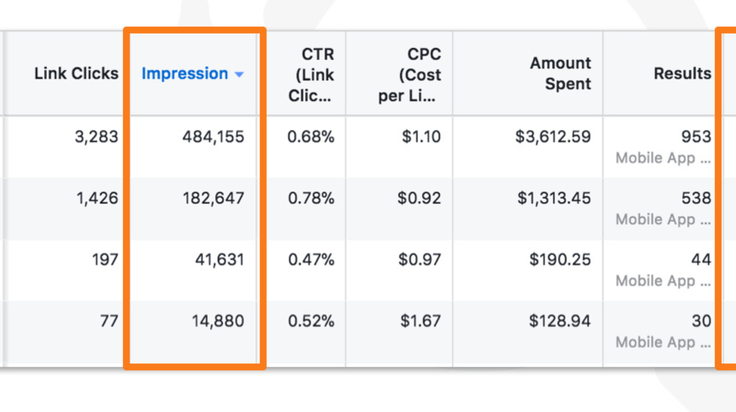Select the 3,283 link clicks cell
The width and height of the screenshot is (736, 412).
[x=96, y=137]
